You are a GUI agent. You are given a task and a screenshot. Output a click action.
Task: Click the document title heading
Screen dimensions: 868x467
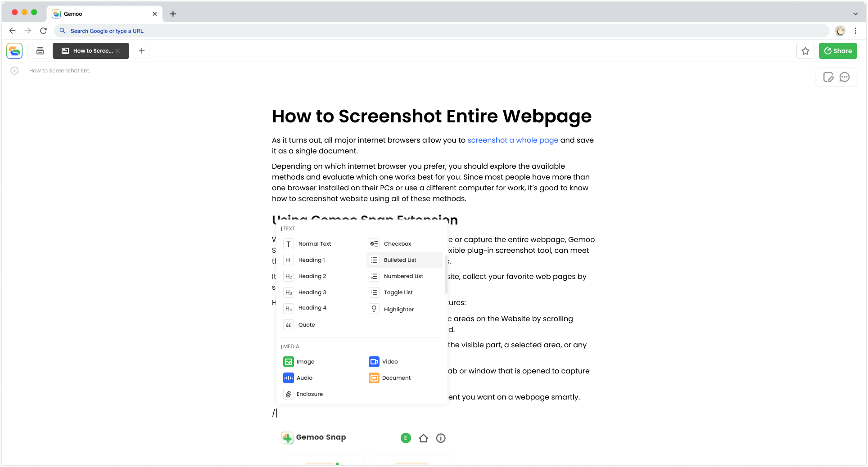432,116
